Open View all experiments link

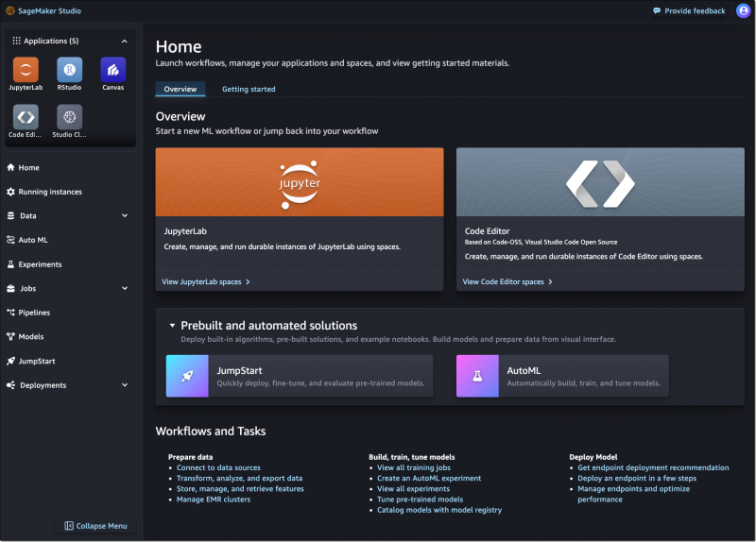tap(413, 489)
